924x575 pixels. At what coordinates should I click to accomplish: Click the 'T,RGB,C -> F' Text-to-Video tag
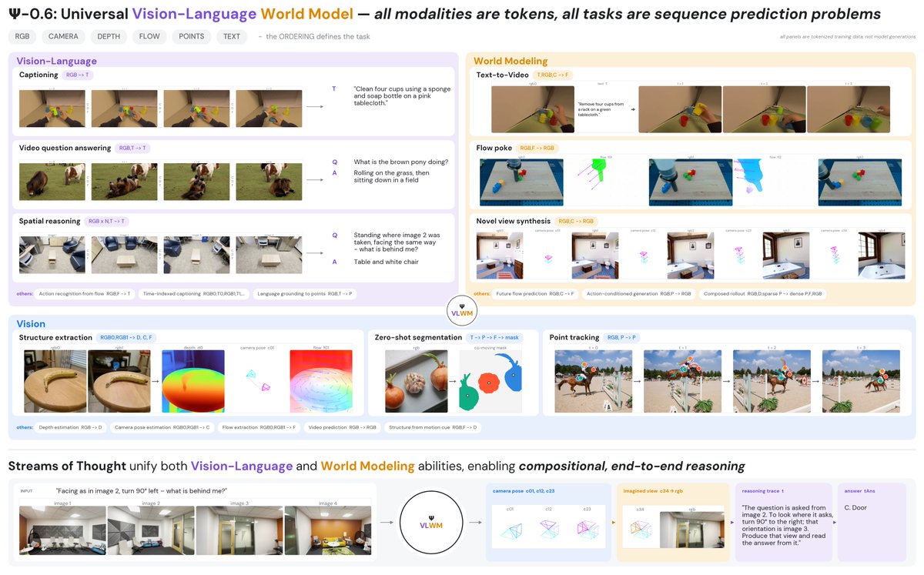tap(551, 74)
